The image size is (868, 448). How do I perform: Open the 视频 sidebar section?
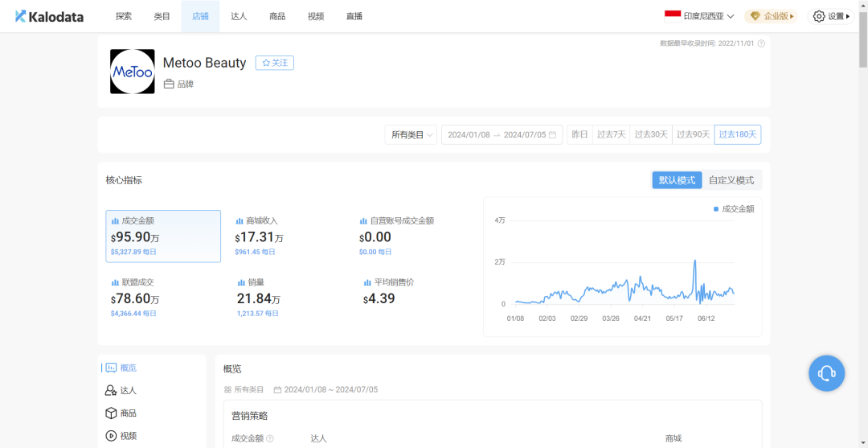(x=120, y=435)
